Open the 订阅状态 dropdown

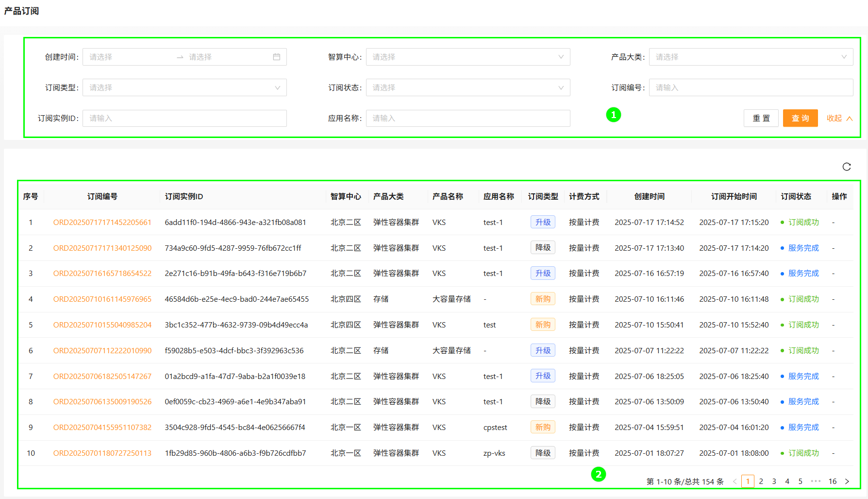[x=468, y=87]
